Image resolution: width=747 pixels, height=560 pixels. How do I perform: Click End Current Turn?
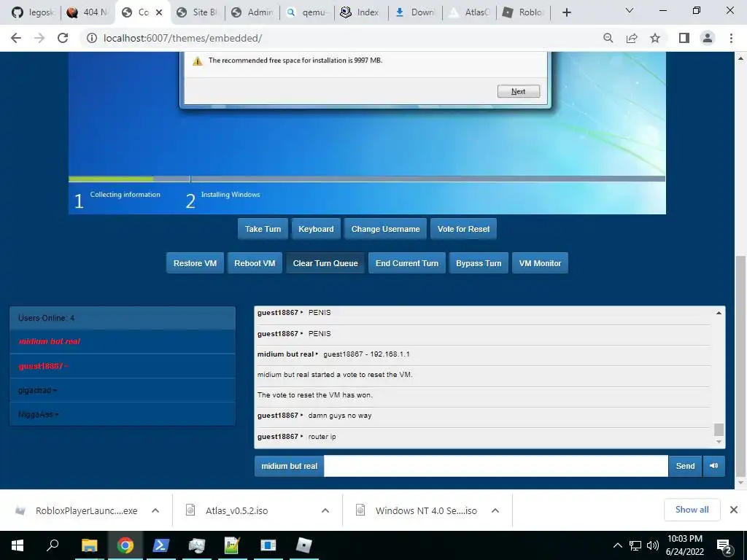[407, 263]
